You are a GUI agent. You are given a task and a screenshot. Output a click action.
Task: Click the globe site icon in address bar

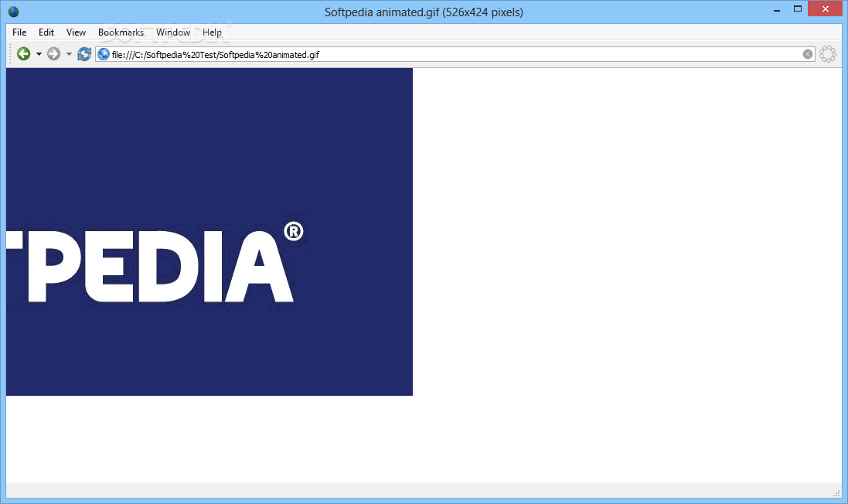tap(104, 54)
